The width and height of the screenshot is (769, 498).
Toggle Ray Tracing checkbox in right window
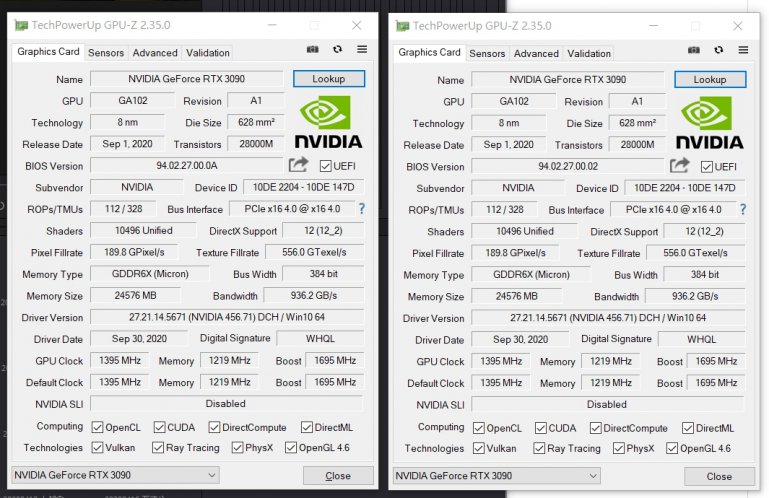tap(538, 448)
